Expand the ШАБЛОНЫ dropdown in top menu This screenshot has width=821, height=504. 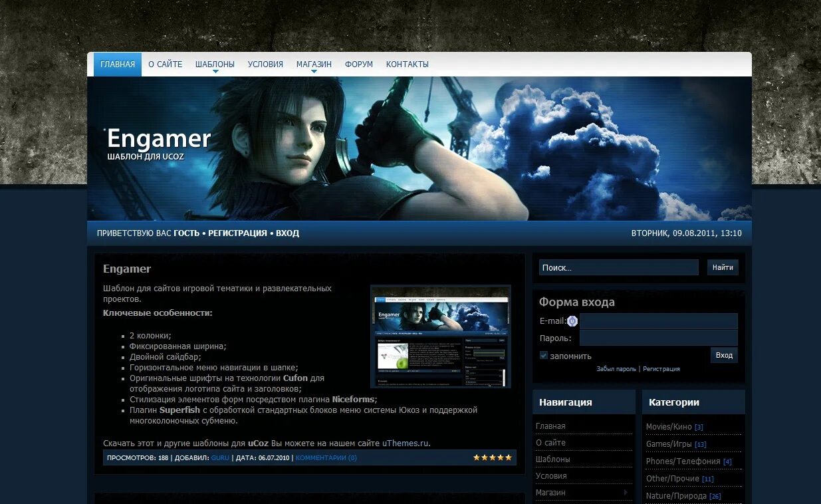[215, 64]
